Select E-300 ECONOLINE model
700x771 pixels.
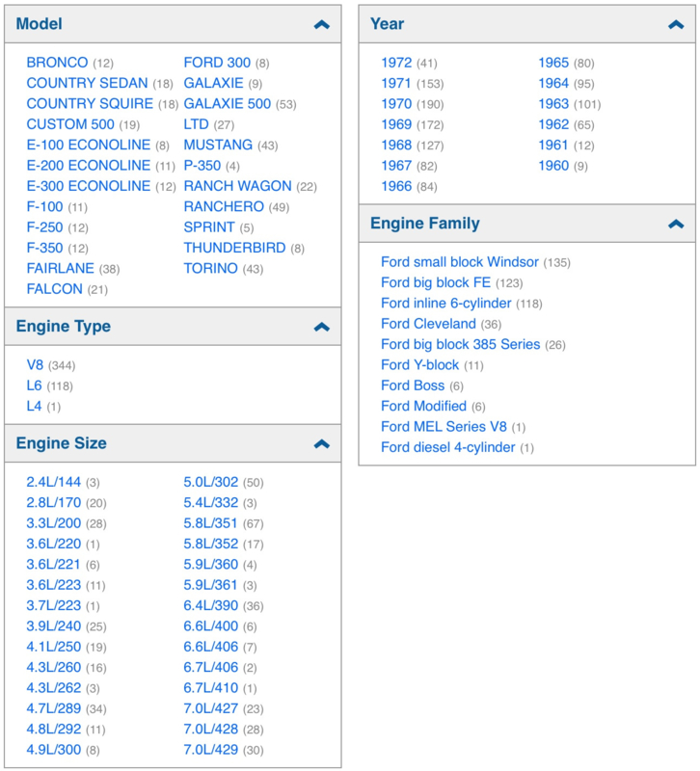(x=89, y=186)
